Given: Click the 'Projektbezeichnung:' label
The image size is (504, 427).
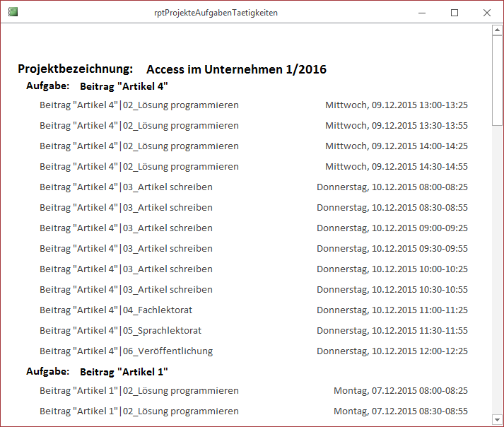Looking at the screenshot, I should pos(75,69).
